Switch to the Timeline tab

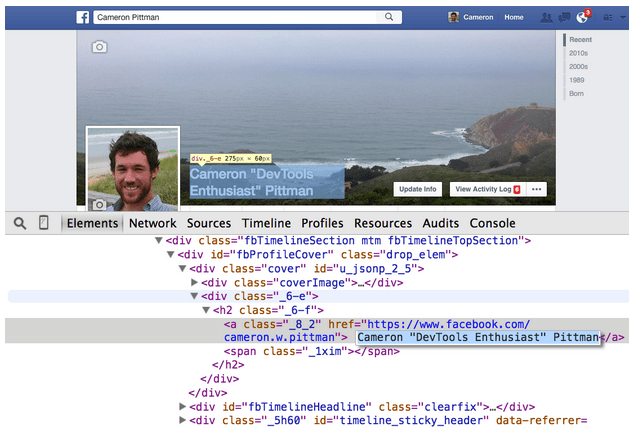266,223
